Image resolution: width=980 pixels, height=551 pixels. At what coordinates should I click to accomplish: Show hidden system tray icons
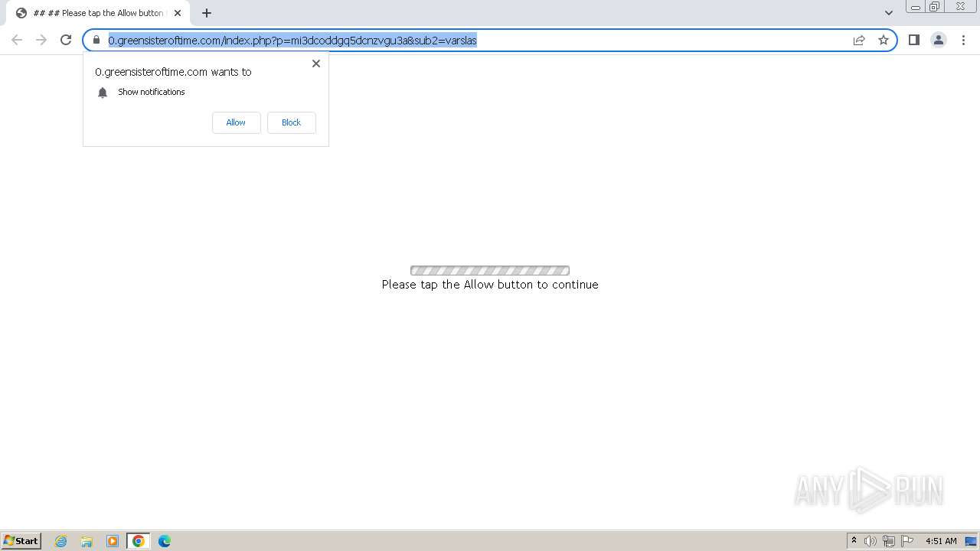tap(854, 541)
